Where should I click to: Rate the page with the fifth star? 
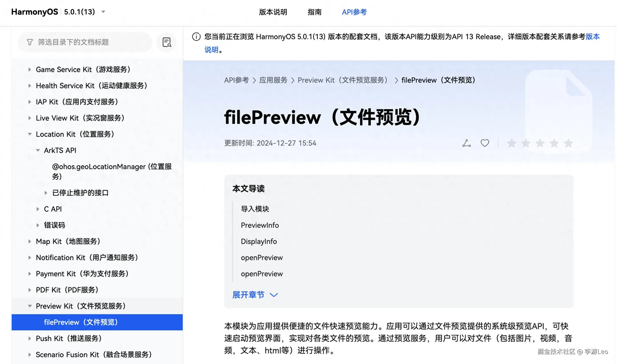point(568,143)
